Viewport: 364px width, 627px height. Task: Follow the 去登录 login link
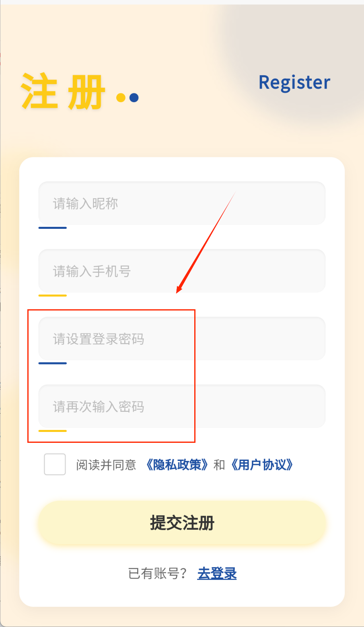coord(217,574)
